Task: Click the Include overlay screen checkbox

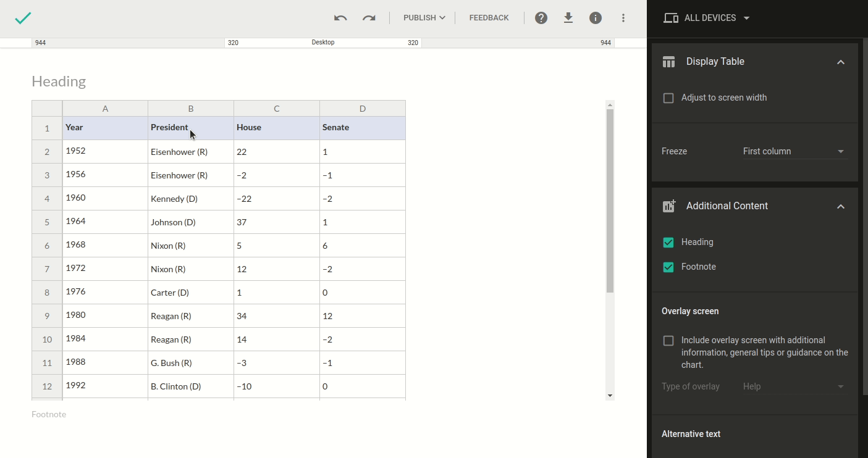Action: click(x=668, y=340)
